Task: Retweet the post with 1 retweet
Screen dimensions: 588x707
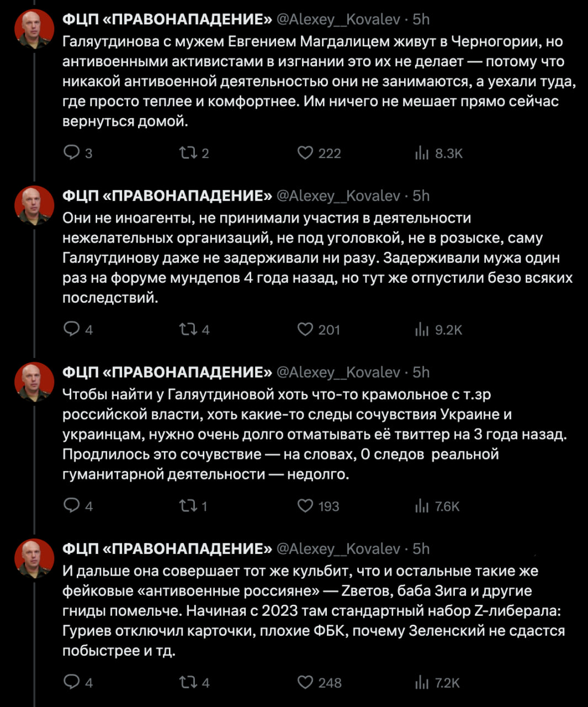Action: tap(188, 506)
